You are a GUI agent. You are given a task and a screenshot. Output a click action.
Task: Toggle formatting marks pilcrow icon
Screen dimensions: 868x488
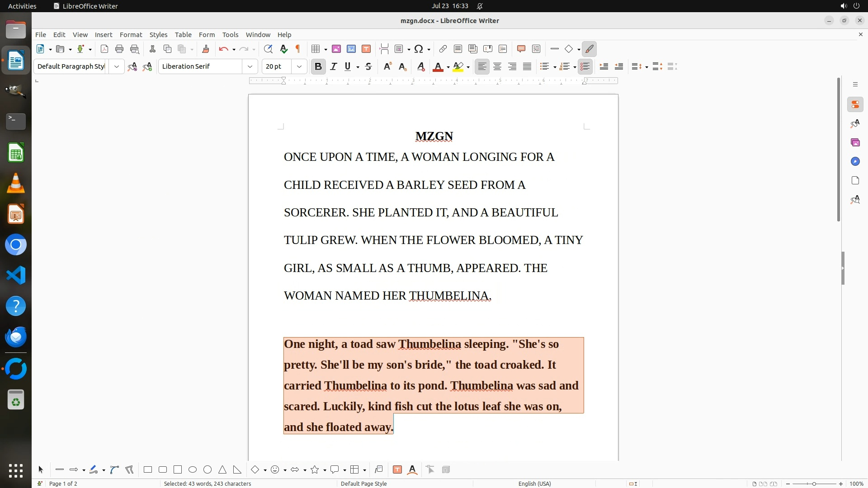coord(298,49)
